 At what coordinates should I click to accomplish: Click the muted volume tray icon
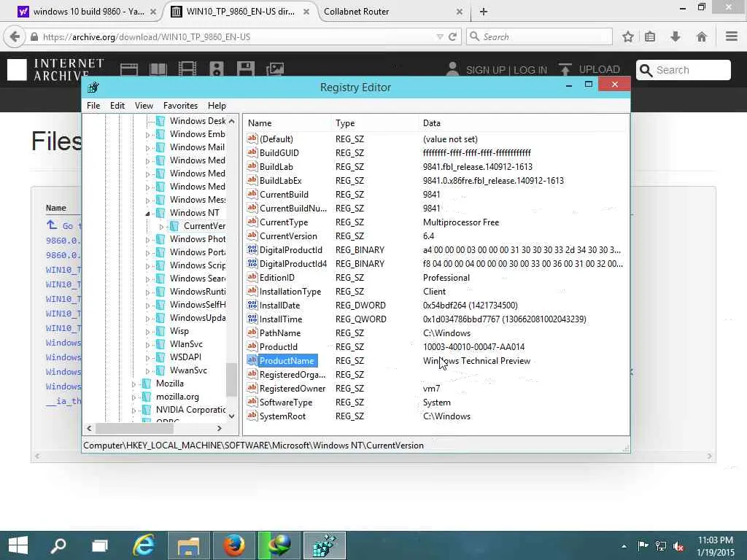[x=678, y=546]
